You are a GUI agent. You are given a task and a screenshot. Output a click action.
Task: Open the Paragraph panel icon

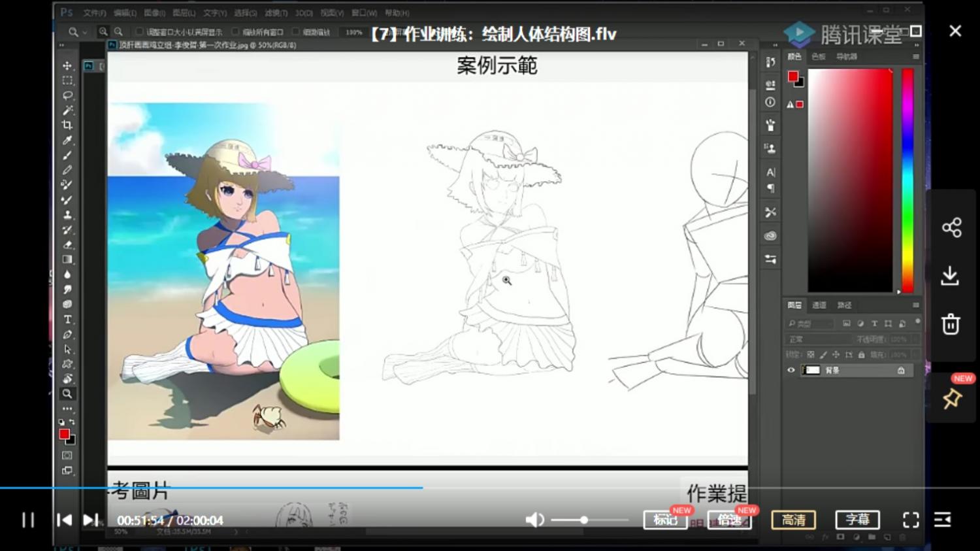[x=770, y=189]
